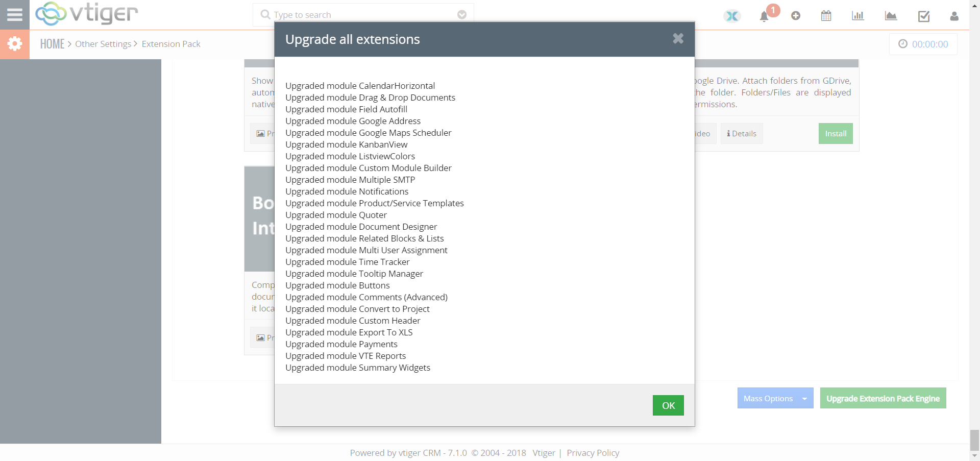Click the 00:00:00 time tracker button
Screen dimensions: 980x461
tap(923, 44)
